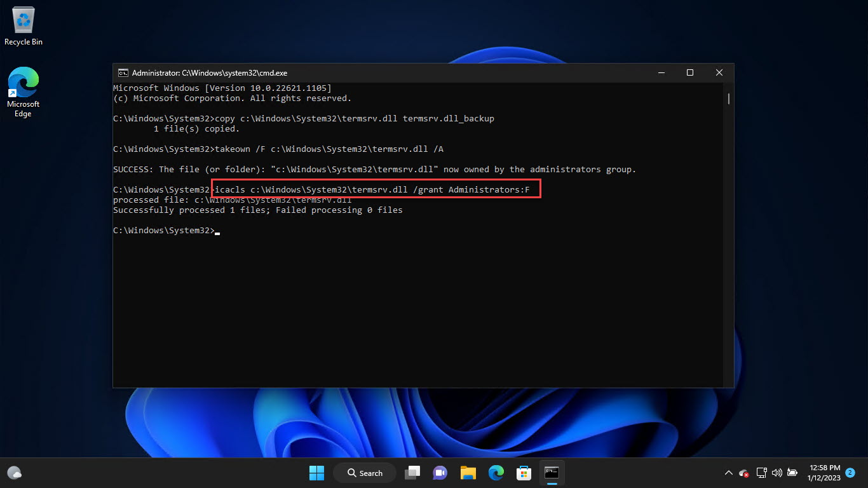The width and height of the screenshot is (868, 488).
Task: Select the Microsoft Edge desktop shortcut
Action: tap(24, 90)
